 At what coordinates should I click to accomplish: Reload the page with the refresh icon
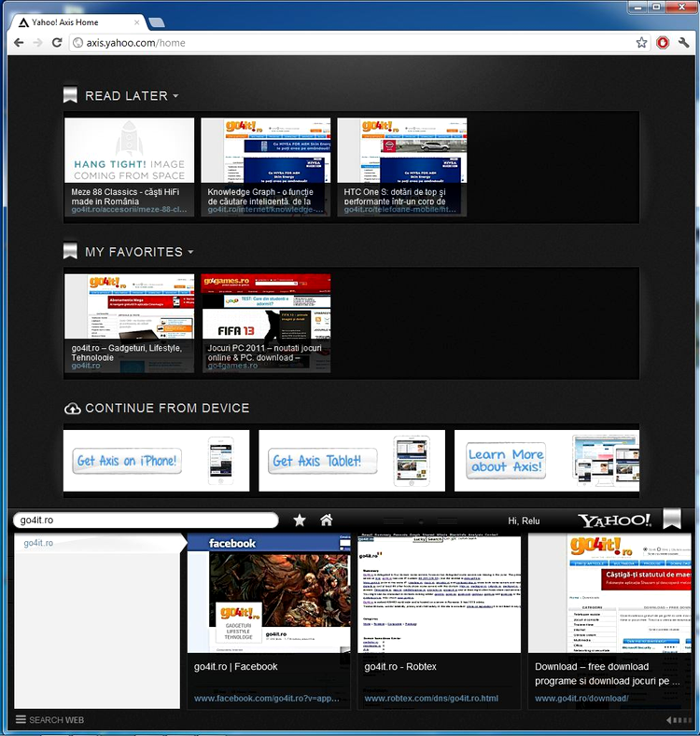point(57,43)
